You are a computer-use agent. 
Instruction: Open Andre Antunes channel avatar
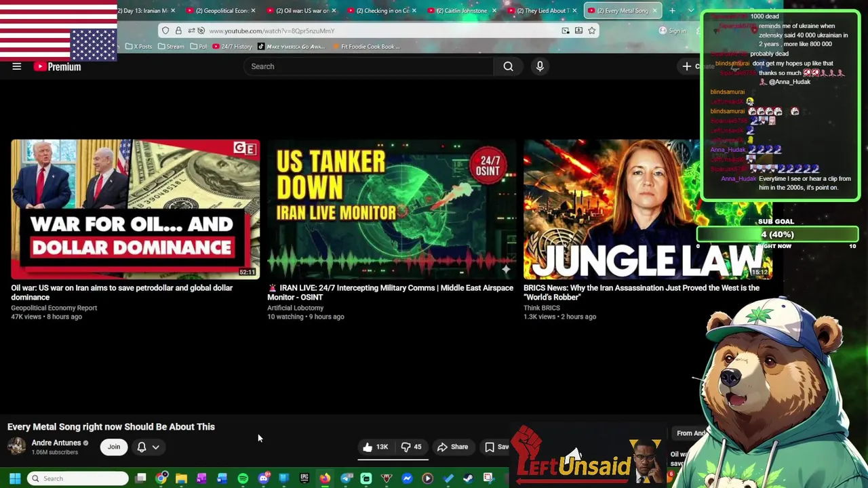coord(16,447)
